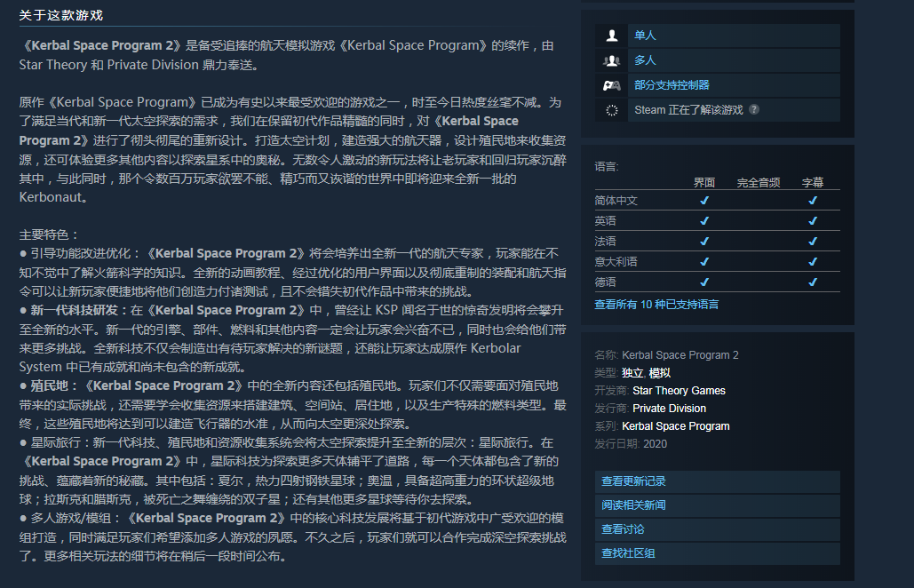Click the 关于这款游戏 section heading

(x=61, y=16)
